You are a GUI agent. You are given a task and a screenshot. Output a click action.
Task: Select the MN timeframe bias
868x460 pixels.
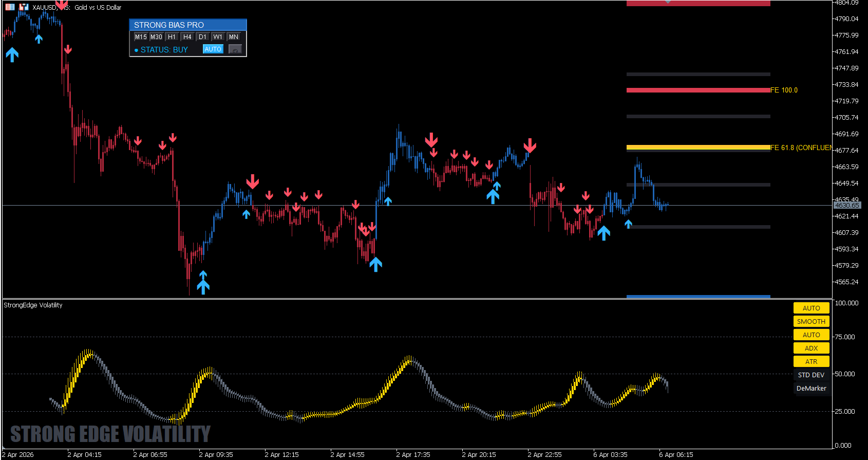[x=234, y=37]
